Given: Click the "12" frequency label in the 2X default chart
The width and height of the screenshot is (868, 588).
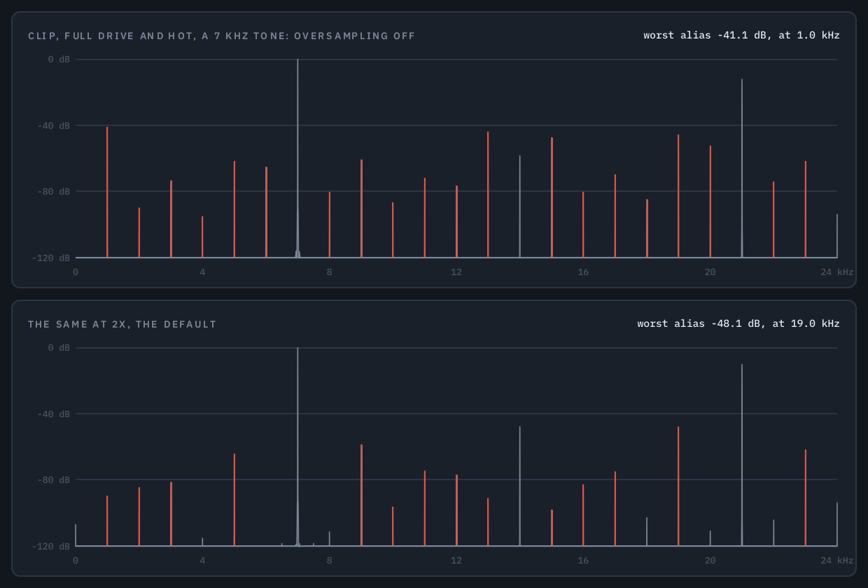Looking at the screenshot, I should click(x=456, y=560).
